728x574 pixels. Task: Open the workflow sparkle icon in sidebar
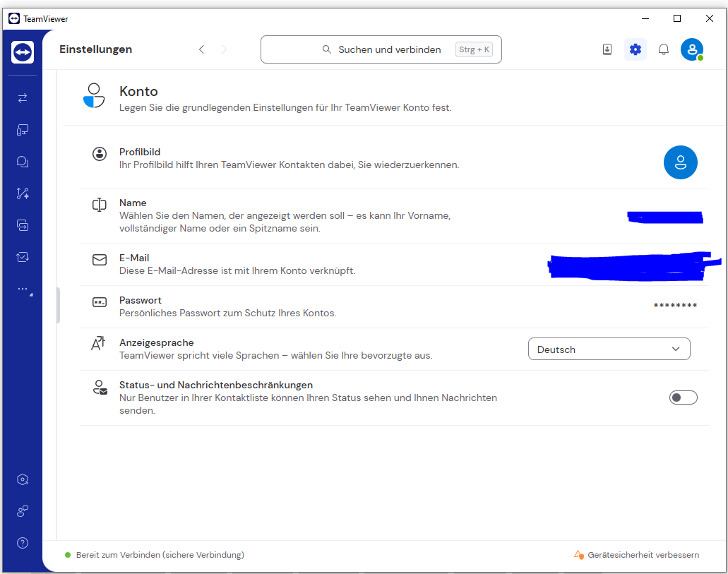coord(23,193)
